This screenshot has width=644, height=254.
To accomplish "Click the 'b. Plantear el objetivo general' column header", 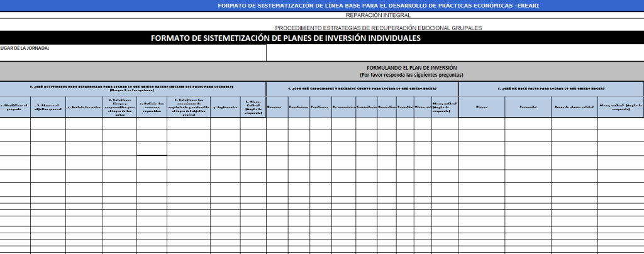I will pyautogui.click(x=48, y=107).
